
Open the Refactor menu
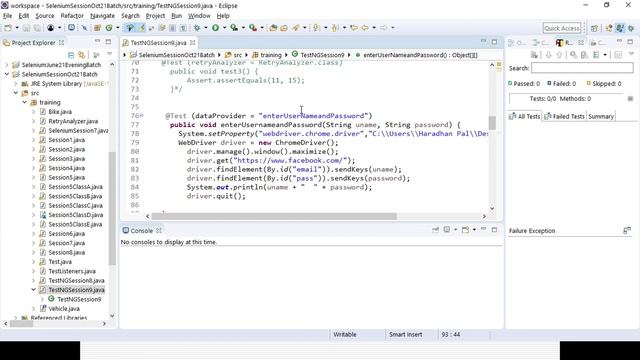72,16
